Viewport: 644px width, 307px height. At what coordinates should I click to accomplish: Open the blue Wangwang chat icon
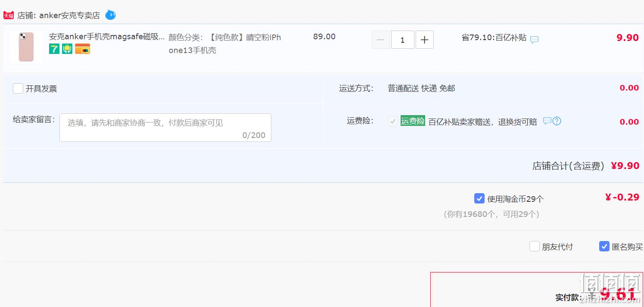pyautogui.click(x=110, y=15)
